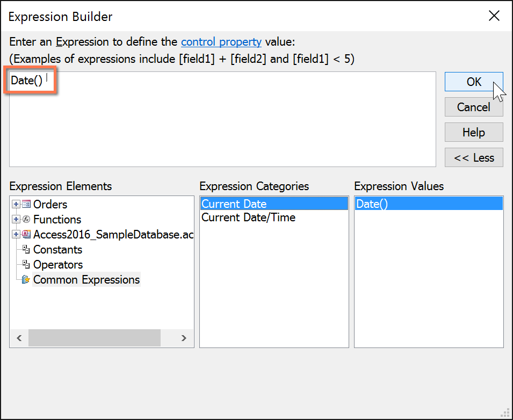513x420 pixels.
Task: Select Current Date/Time category
Action: 248,218
